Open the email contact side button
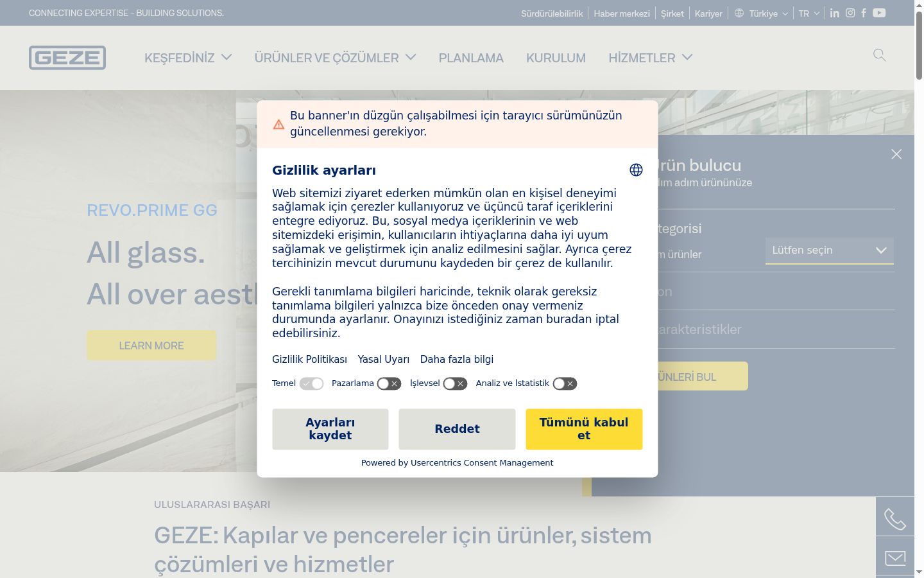 (x=895, y=557)
